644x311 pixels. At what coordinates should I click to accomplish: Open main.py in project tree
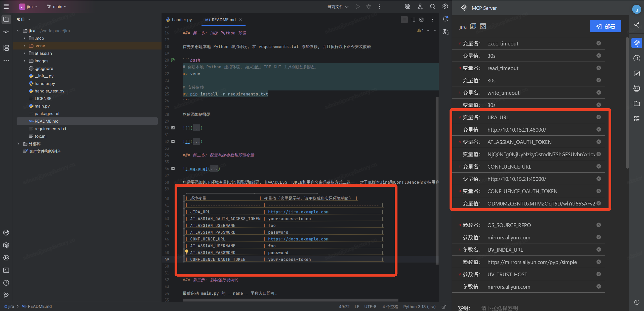tap(42, 106)
